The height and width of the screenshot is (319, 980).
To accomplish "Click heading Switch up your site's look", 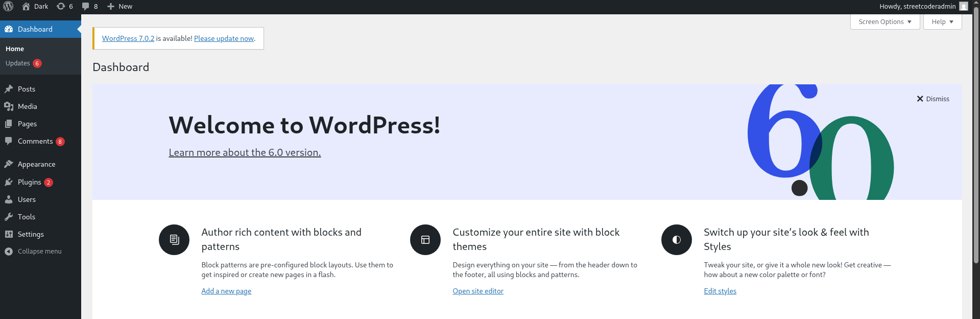I will point(786,239).
